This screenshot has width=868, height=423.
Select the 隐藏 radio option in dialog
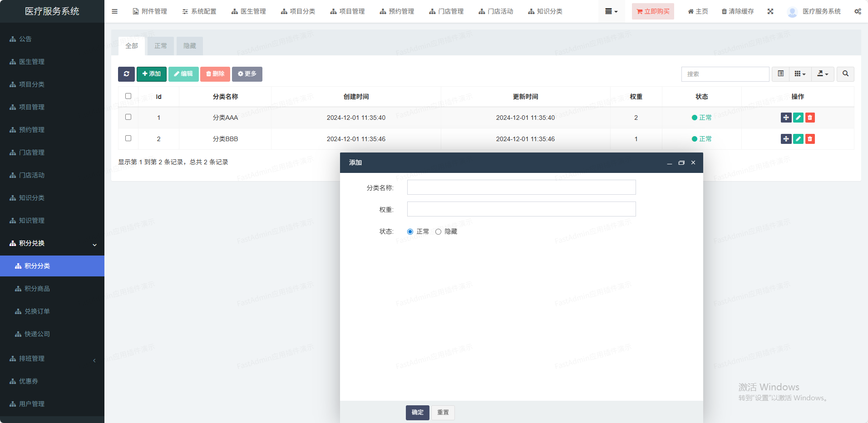[x=438, y=232]
